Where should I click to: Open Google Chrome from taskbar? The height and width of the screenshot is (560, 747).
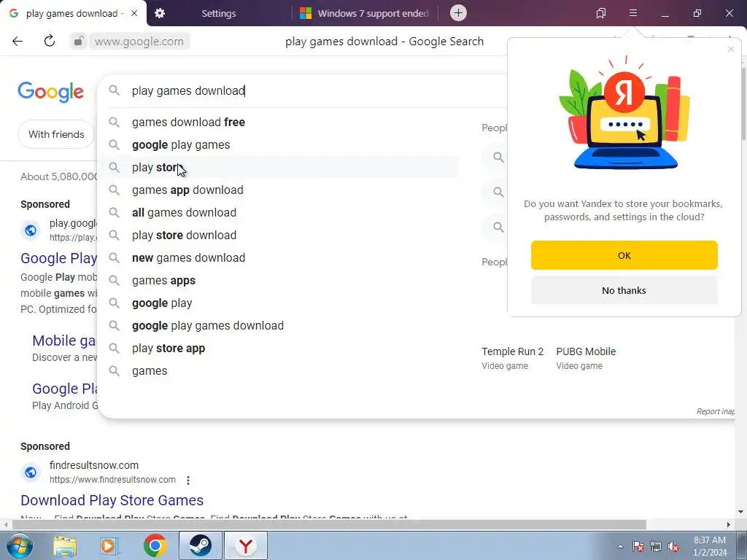pyautogui.click(x=155, y=545)
